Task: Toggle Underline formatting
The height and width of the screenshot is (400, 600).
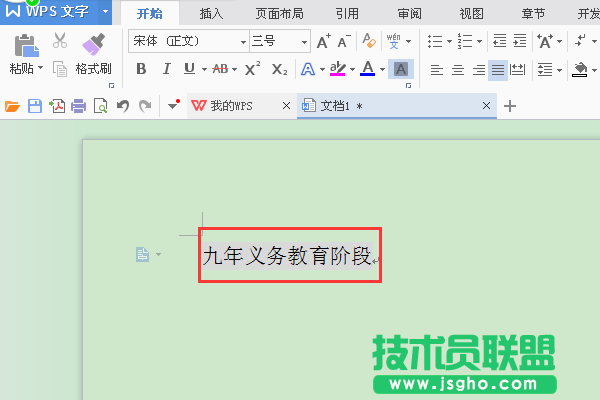Action: click(189, 69)
